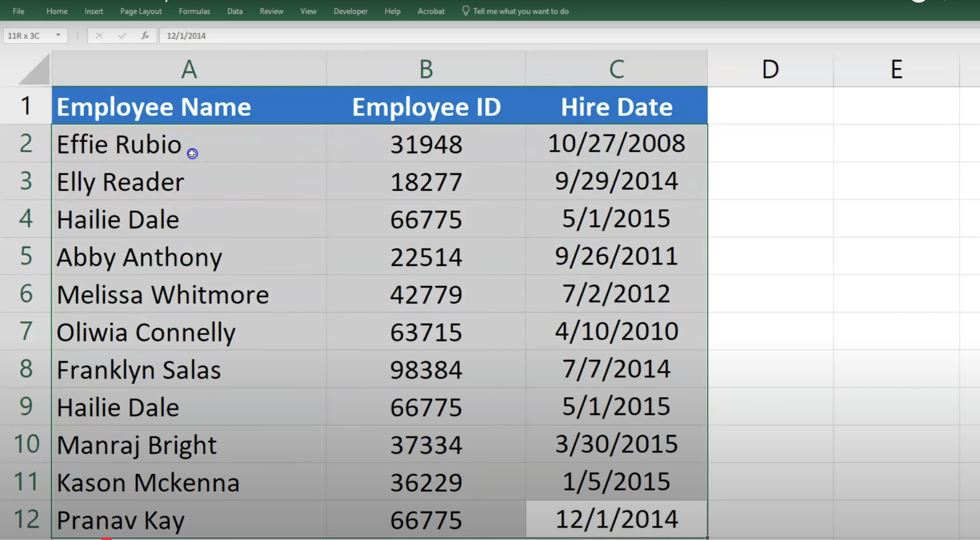Image resolution: width=980 pixels, height=540 pixels.
Task: Select column B header
Action: coord(426,69)
